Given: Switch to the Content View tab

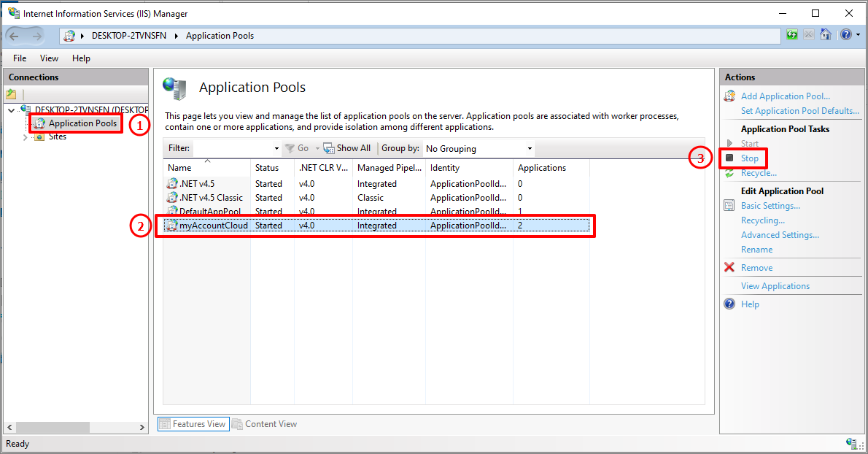Looking at the screenshot, I should [x=265, y=424].
